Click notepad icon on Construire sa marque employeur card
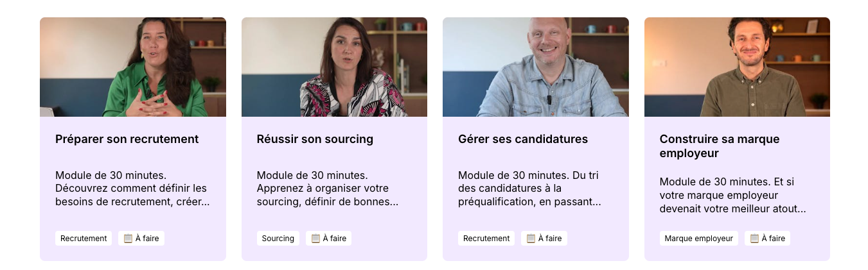The width and height of the screenshot is (868, 270). click(754, 239)
